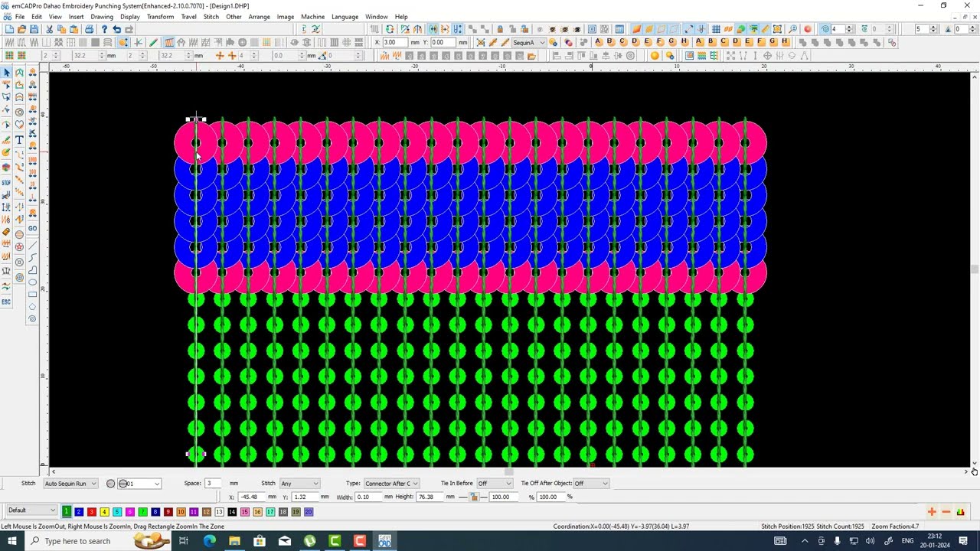Click the grid display icon in top toolbar
Screen dimensions: 980x551
click(716, 29)
